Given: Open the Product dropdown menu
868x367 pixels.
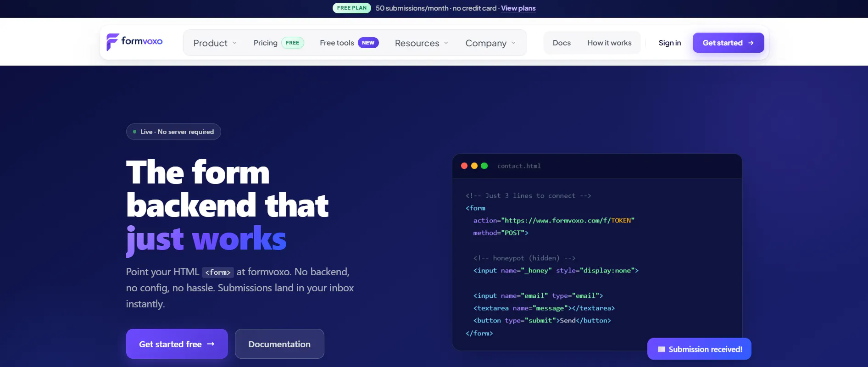Looking at the screenshot, I should pyautogui.click(x=215, y=43).
